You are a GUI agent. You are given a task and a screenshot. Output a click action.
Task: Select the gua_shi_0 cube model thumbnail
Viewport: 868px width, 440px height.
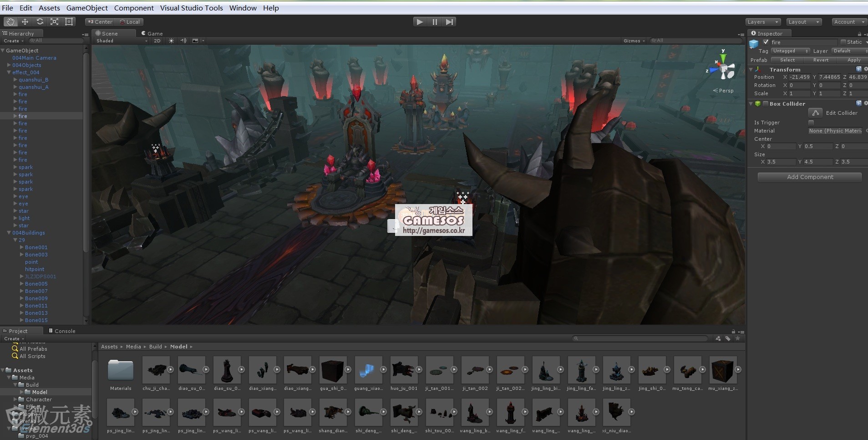pyautogui.click(x=333, y=370)
